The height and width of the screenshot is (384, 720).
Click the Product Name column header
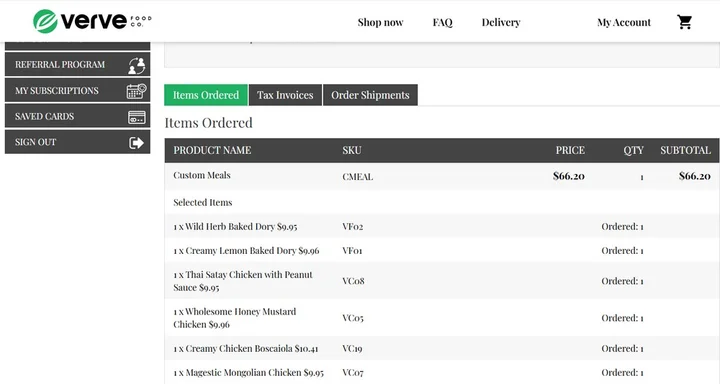coord(212,150)
